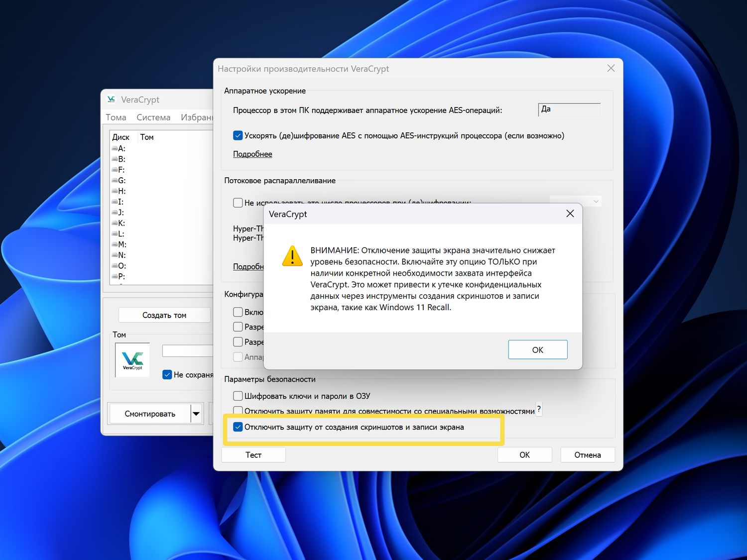Select drive K: in the drive list
This screenshot has height=560, width=747.
119,223
